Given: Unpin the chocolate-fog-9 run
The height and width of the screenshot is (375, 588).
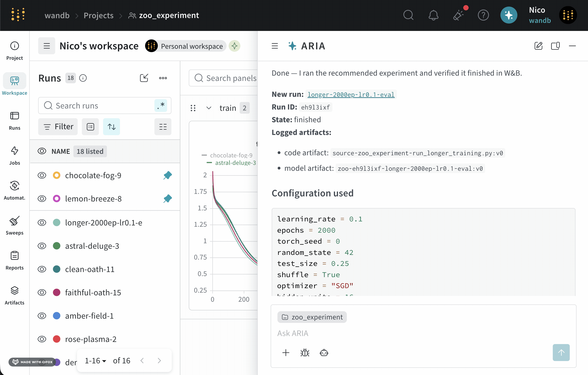Looking at the screenshot, I should coord(168,175).
